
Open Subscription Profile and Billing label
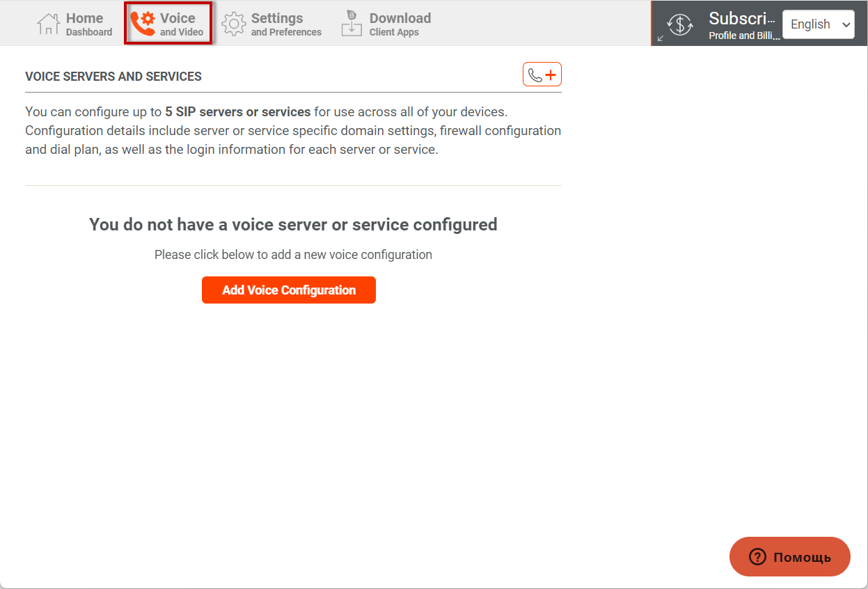(743, 24)
